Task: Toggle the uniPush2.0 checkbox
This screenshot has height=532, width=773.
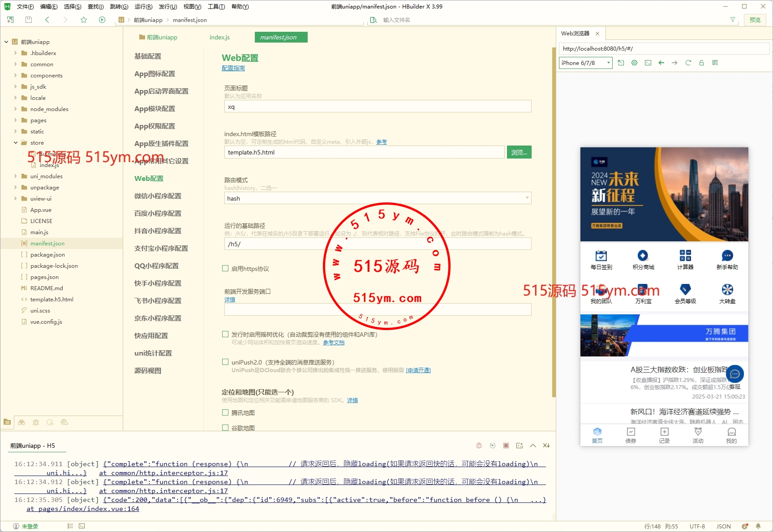Action: (225, 362)
